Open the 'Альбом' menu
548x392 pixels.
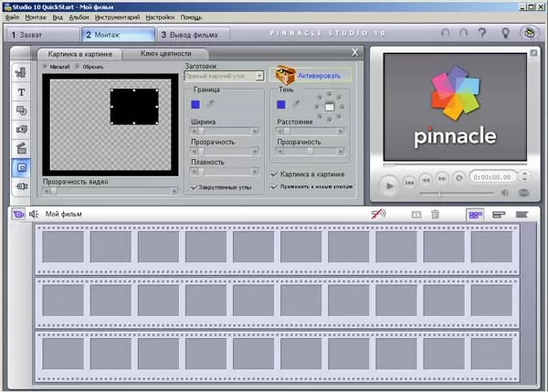point(79,17)
